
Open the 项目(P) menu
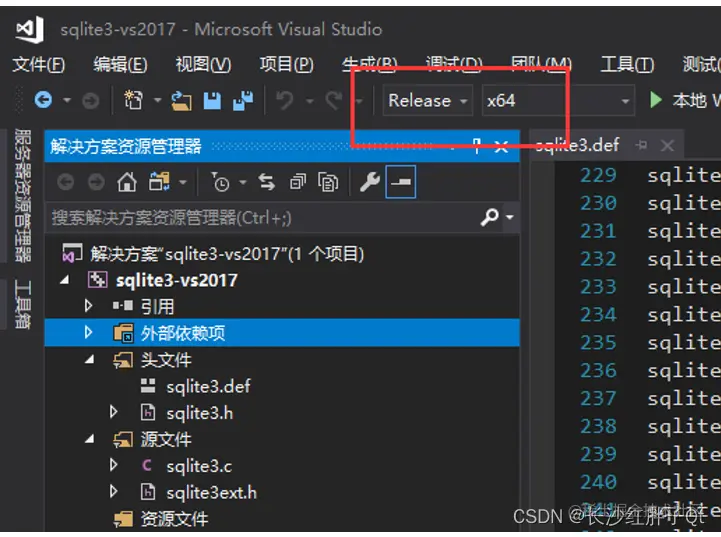[x=286, y=64]
